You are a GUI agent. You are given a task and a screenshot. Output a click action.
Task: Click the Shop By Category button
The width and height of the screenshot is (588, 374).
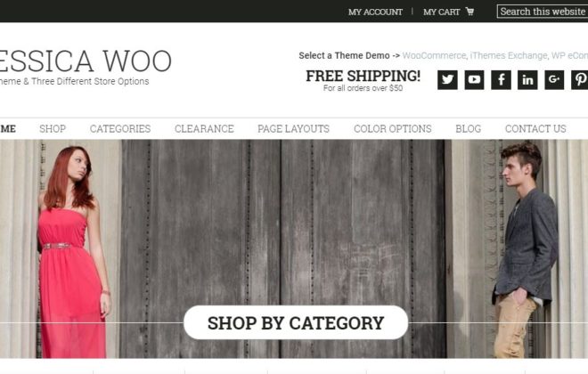tap(296, 322)
